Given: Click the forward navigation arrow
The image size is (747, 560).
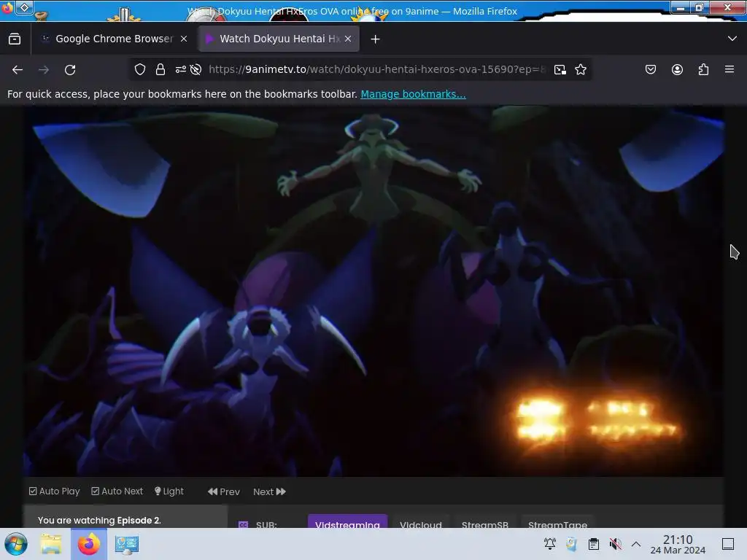Looking at the screenshot, I should 44,69.
